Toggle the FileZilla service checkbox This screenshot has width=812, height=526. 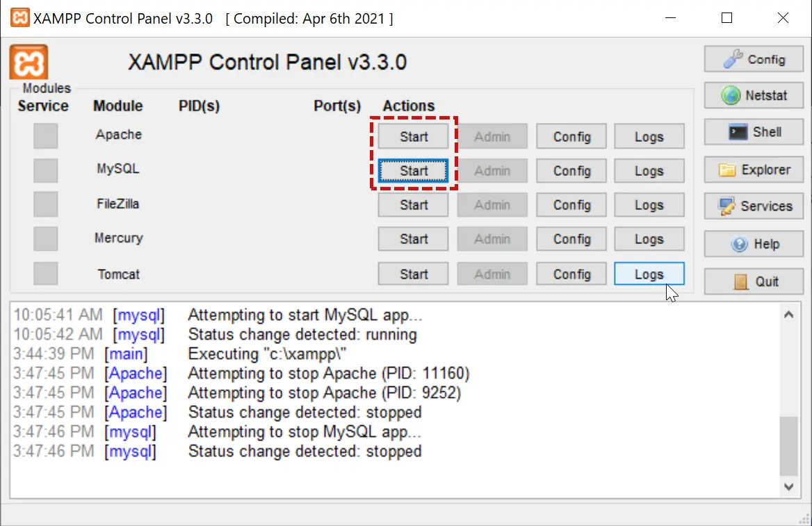click(46, 204)
